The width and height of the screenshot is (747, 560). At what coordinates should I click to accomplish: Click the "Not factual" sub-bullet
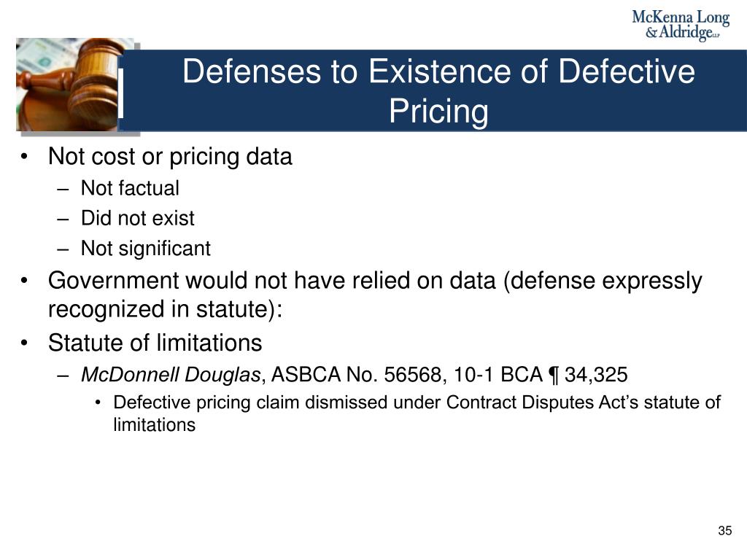130,188
